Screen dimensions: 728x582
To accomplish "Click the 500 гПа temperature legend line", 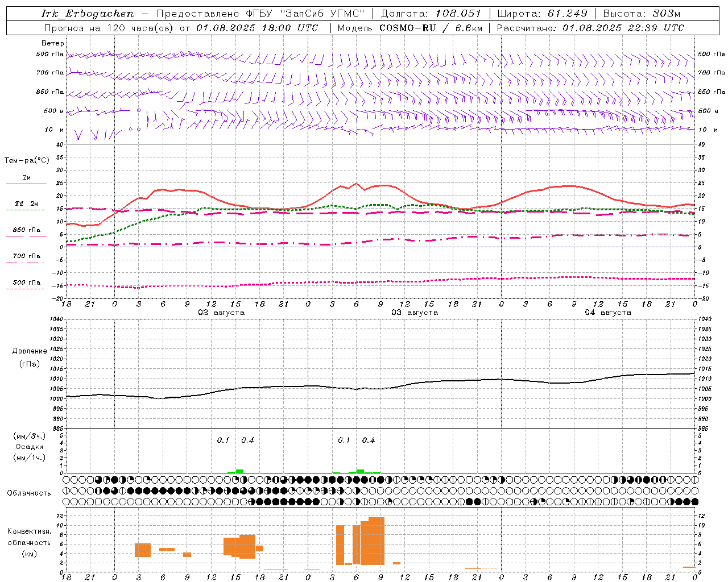I will click(x=26, y=289).
